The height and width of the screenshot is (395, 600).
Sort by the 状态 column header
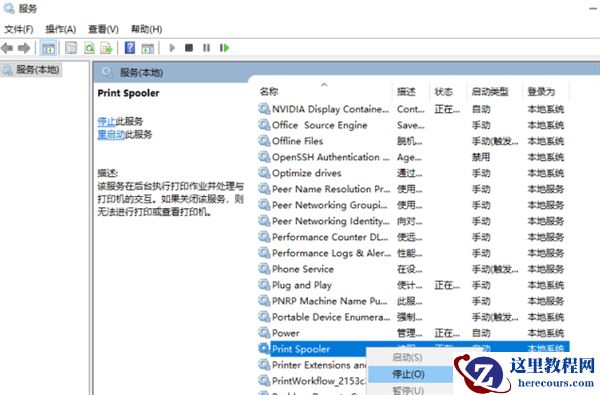(x=443, y=91)
